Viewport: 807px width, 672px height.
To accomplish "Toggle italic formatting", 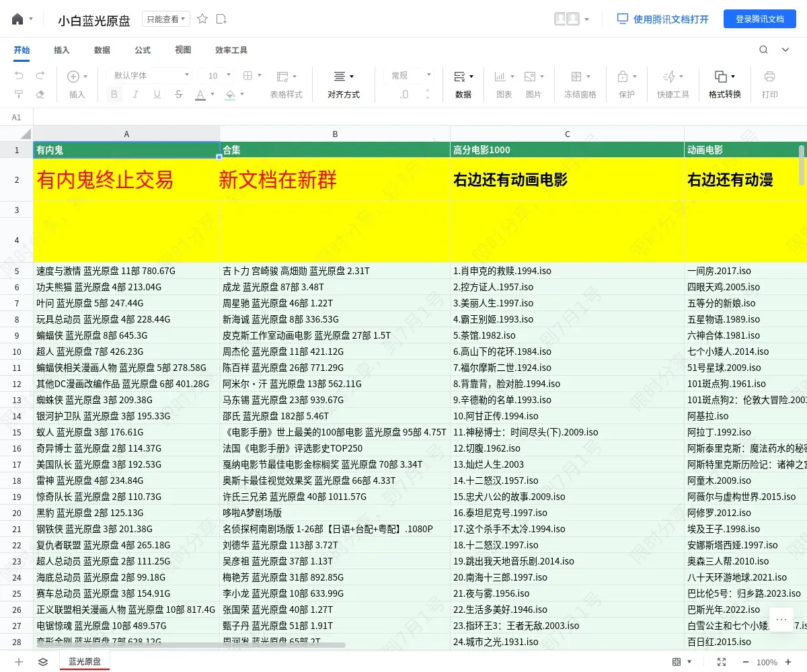I will (x=135, y=95).
